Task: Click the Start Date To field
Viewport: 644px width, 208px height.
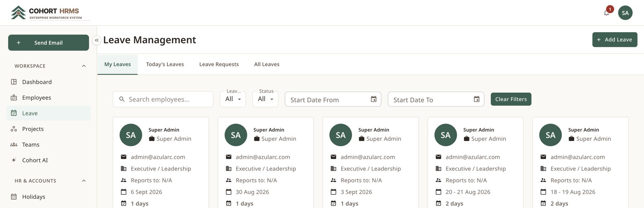Action: click(x=436, y=99)
